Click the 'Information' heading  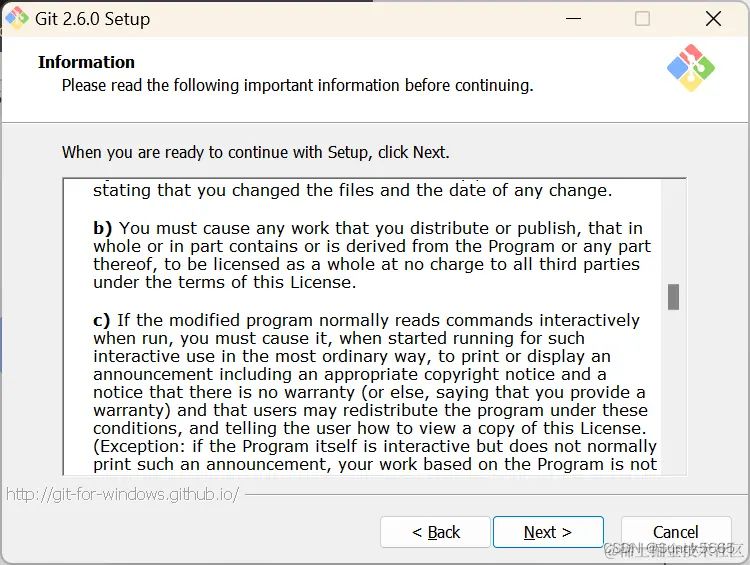tap(86, 62)
